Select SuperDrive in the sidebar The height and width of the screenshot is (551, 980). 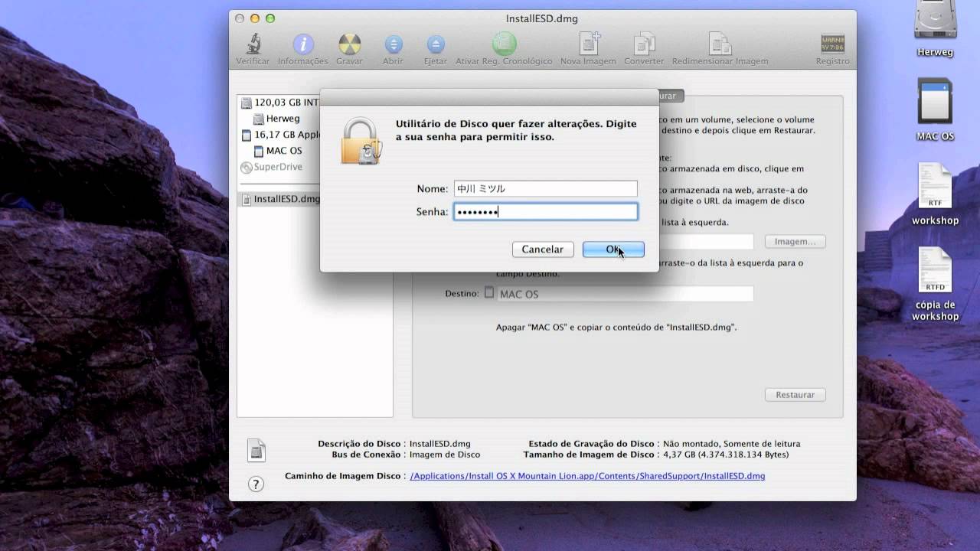(272, 167)
